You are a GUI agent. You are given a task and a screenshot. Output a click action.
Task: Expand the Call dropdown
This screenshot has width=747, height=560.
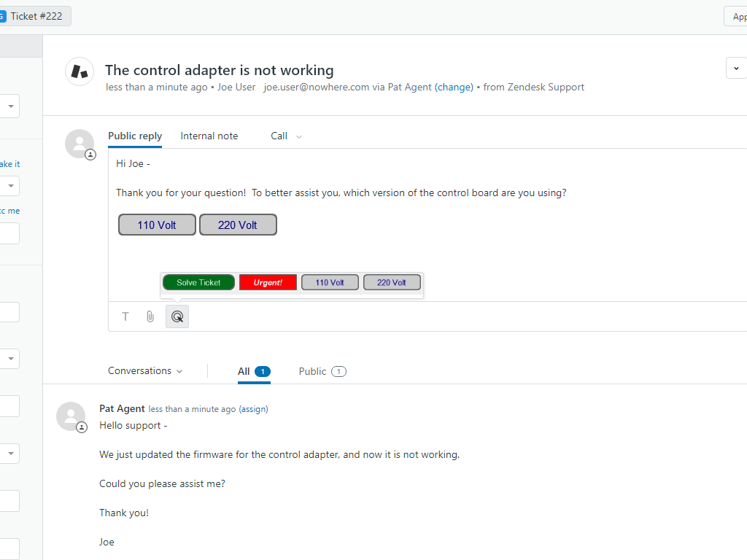point(286,136)
